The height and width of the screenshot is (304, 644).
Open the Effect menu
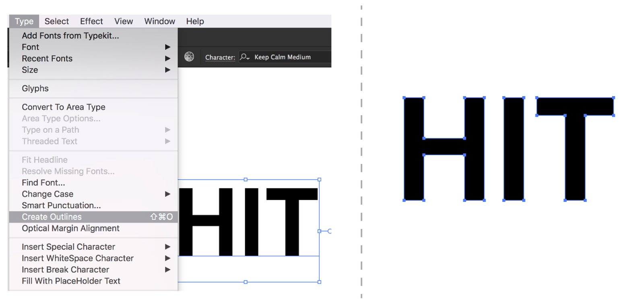point(91,21)
